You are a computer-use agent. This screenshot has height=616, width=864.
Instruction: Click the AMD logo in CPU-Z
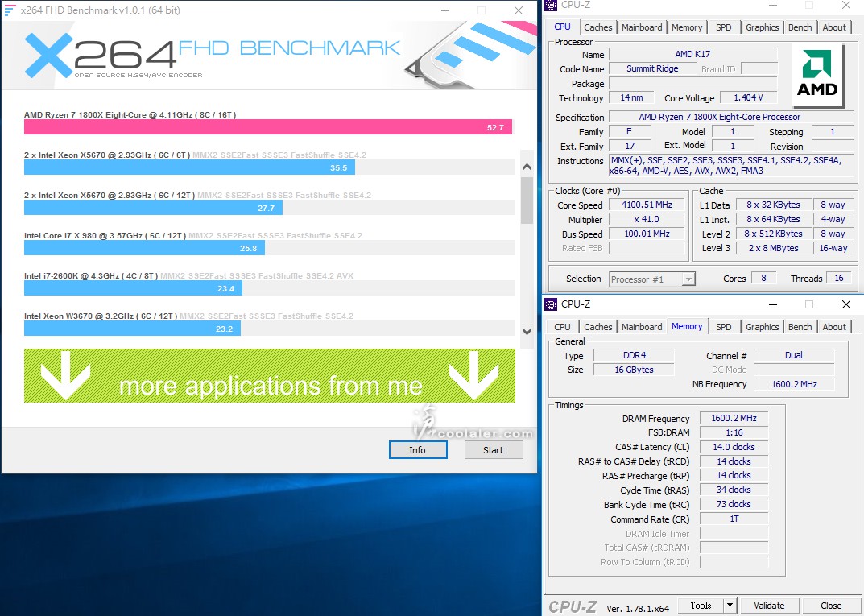818,76
